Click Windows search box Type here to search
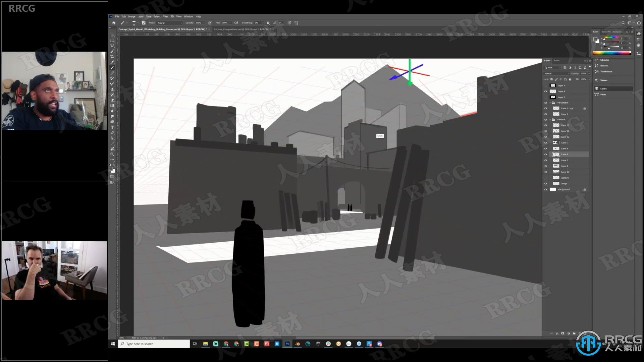Viewport: 644px width, 362px height. [x=154, y=344]
